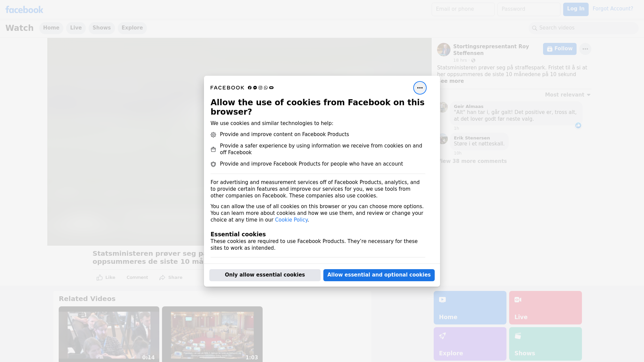This screenshot has width=644, height=362.
Task: Click the Erik Stenersen commenter name
Action: pyautogui.click(x=472, y=138)
